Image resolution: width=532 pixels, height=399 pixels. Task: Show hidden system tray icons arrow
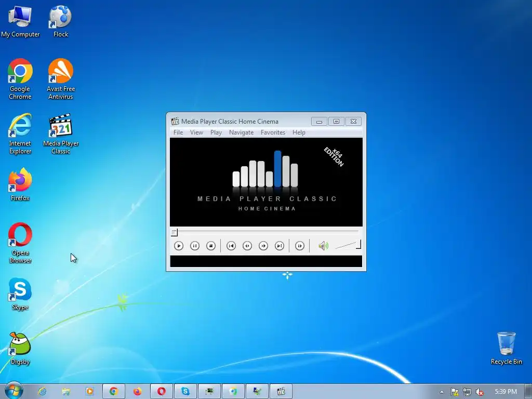click(442, 392)
